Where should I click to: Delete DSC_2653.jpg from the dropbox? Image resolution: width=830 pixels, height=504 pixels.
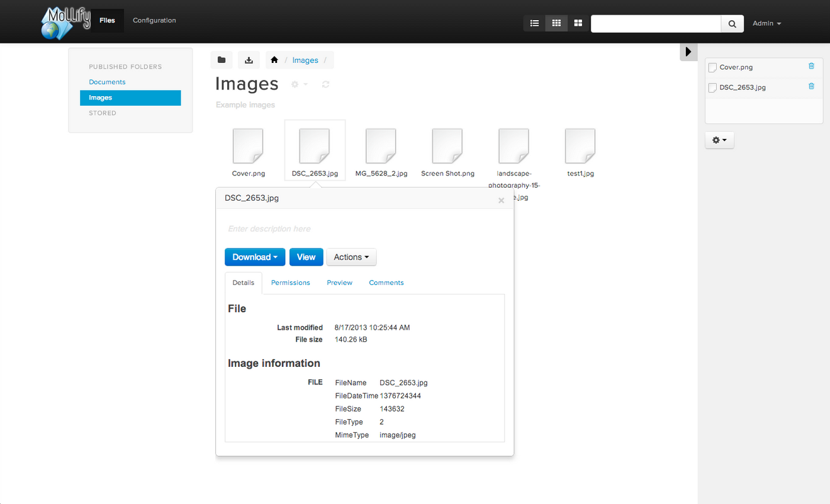[x=811, y=86]
